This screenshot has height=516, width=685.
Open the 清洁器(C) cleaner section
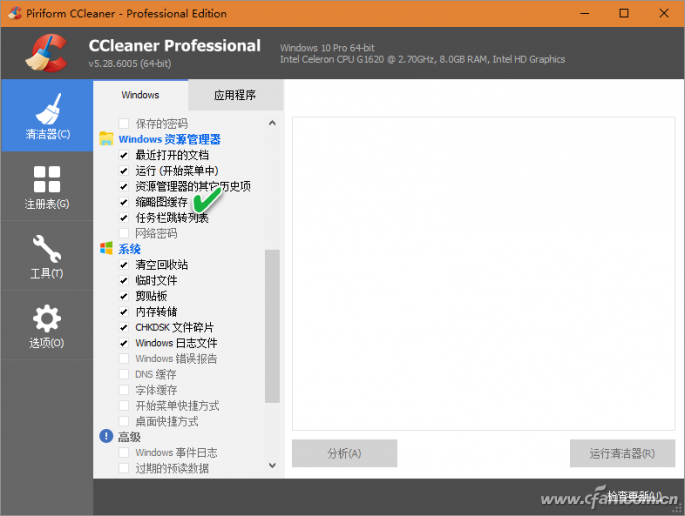pos(47,116)
